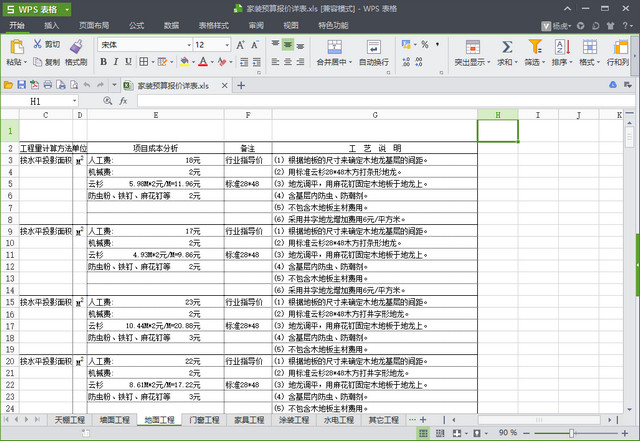Align text left

276,62
